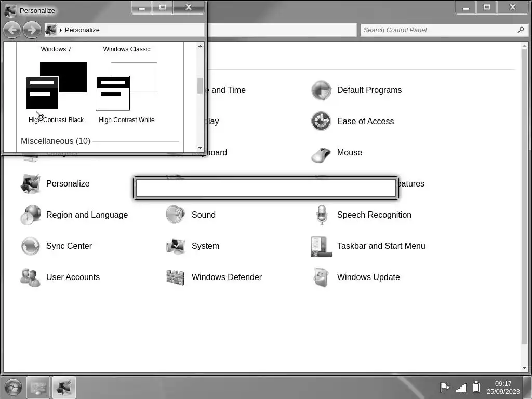Open the Speech Recognition link

[x=374, y=215]
